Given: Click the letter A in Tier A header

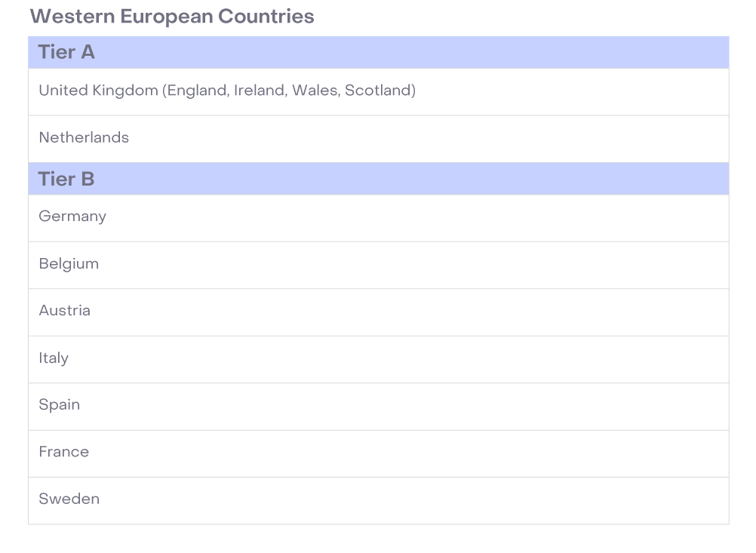Looking at the screenshot, I should pyautogui.click(x=88, y=52).
